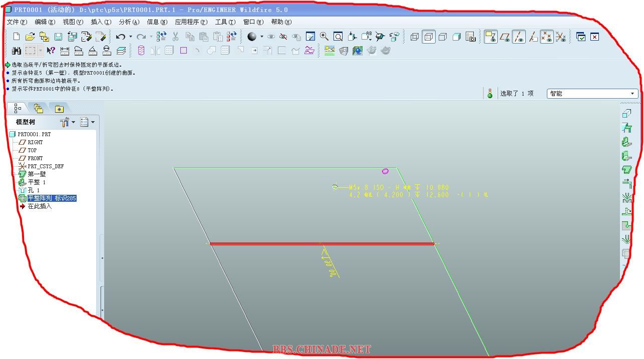The height and width of the screenshot is (359, 644).
Task: Open the 文件 menu
Action: [17, 22]
